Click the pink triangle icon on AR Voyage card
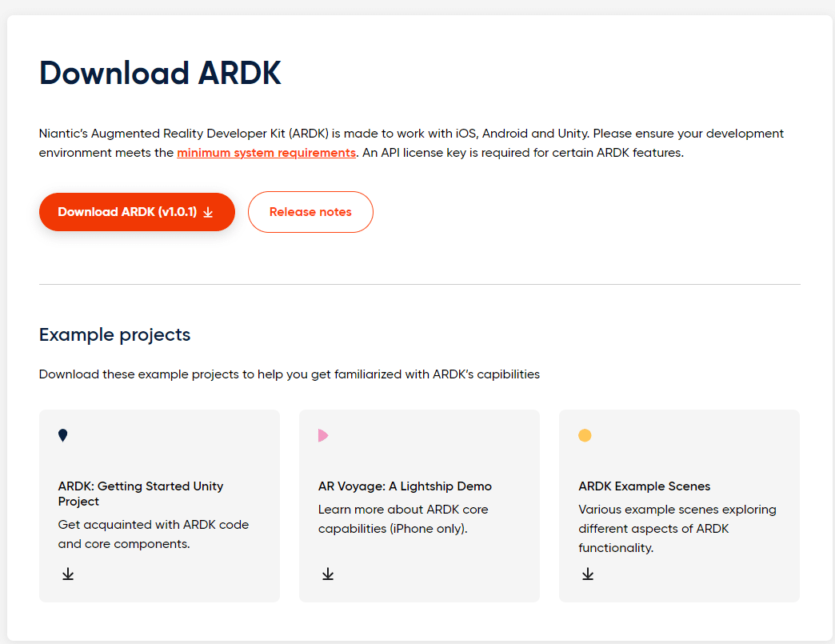Viewport: 835px width, 644px height. (x=322, y=435)
